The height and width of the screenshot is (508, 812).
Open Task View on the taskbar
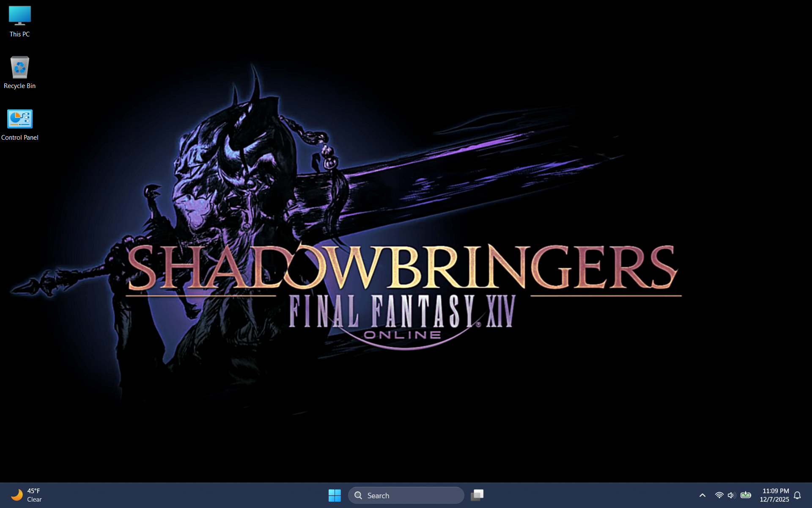click(477, 495)
